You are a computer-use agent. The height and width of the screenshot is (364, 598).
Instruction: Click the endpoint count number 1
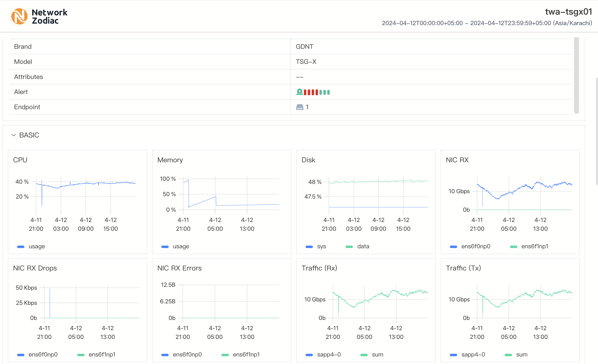coord(307,107)
